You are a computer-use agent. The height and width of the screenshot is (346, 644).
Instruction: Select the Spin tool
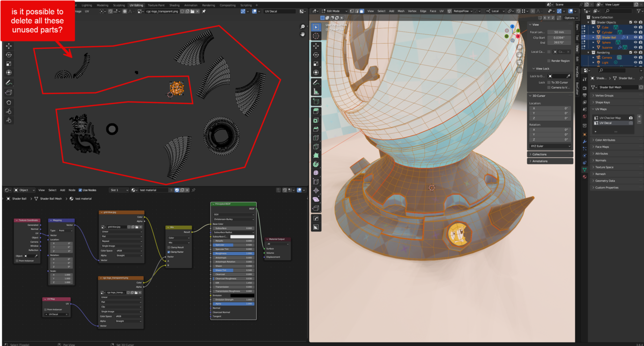pos(316,164)
